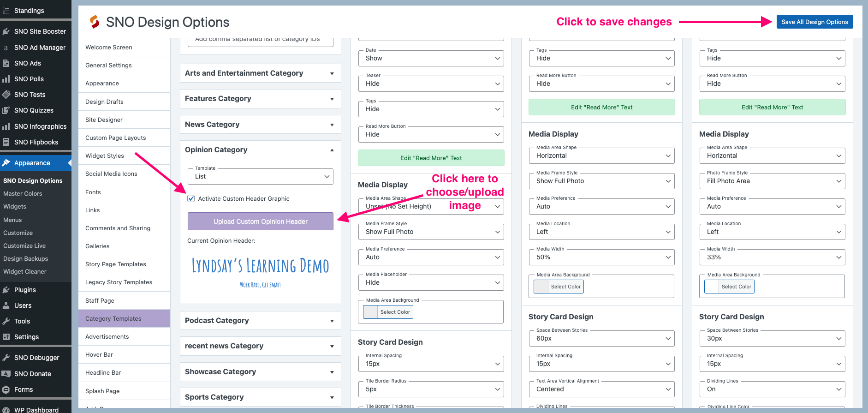This screenshot has width=868, height=413.
Task: Open the Text Area Vertical Alignment dropdown
Action: tap(601, 389)
